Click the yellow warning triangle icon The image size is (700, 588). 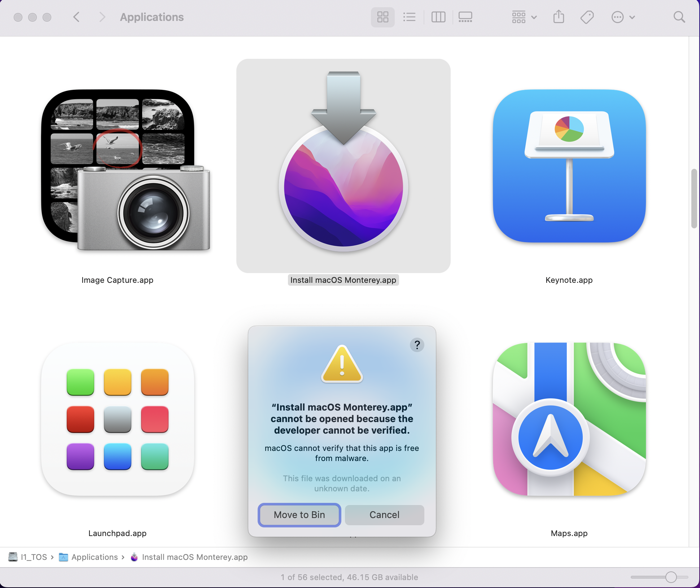[x=342, y=364]
